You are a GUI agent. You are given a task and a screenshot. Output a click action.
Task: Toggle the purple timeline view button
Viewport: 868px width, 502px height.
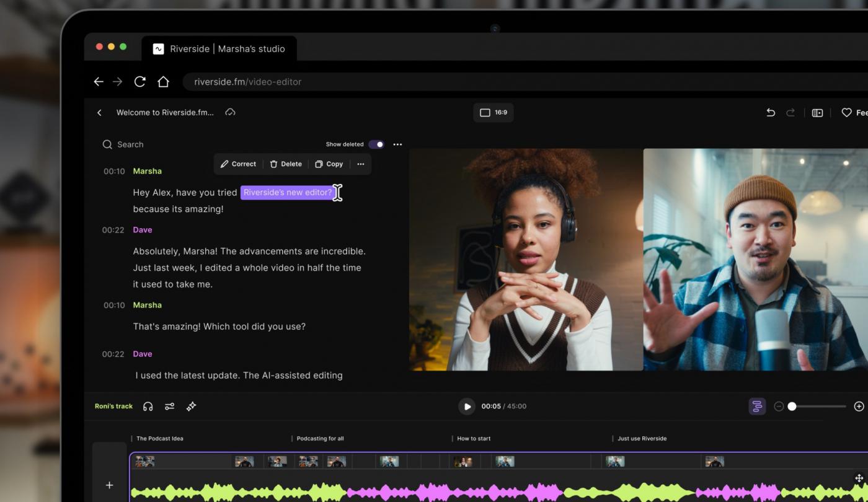757,407
